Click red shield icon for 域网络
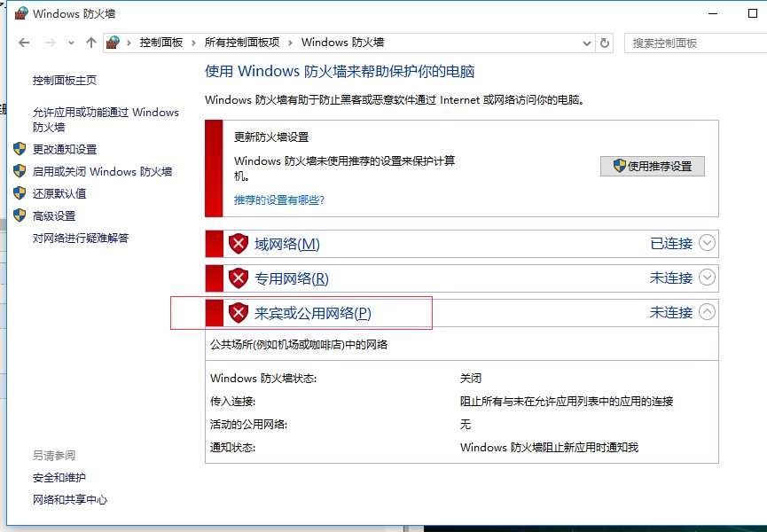Viewport: 767px width, 532px height. tap(239, 244)
